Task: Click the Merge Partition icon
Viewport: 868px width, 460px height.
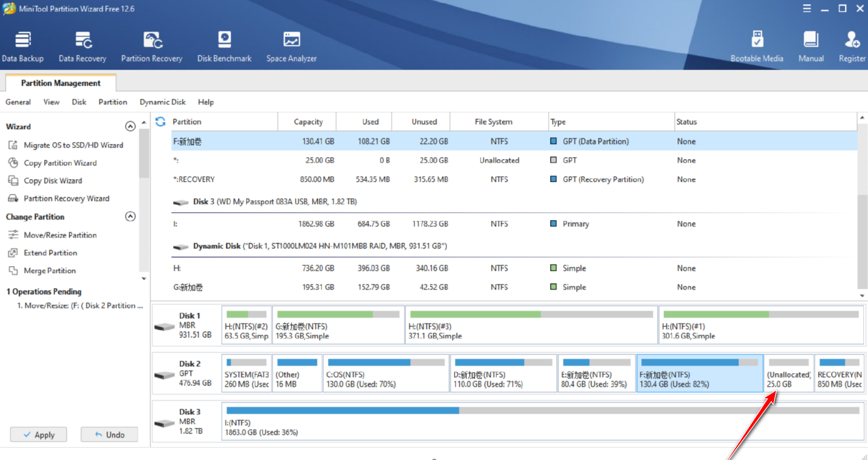Action: tap(13, 270)
